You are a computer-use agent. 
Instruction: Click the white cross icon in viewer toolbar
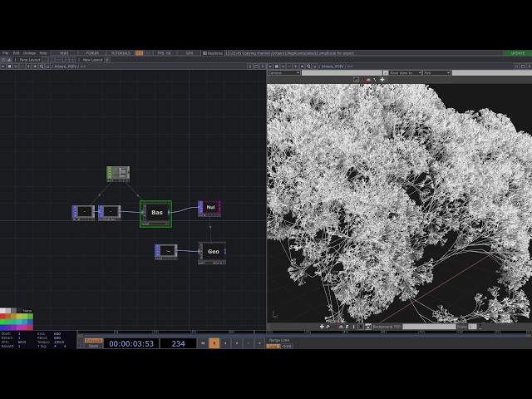[x=382, y=80]
